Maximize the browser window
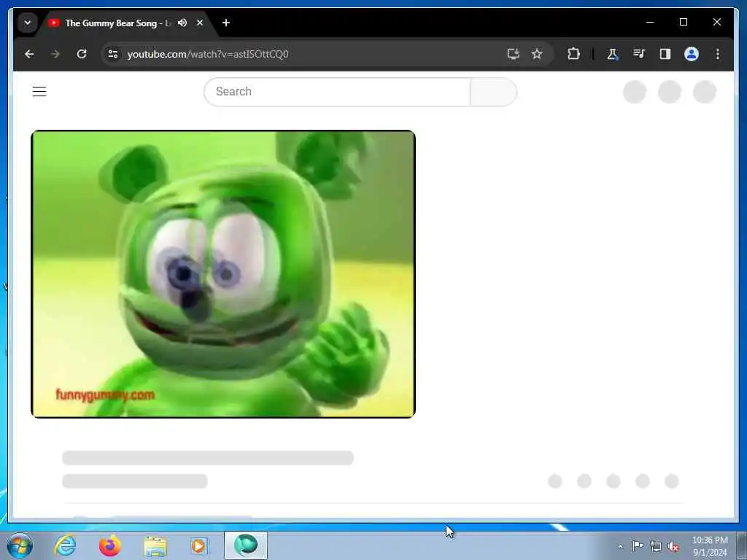Viewport: 747px width, 560px height. click(683, 23)
